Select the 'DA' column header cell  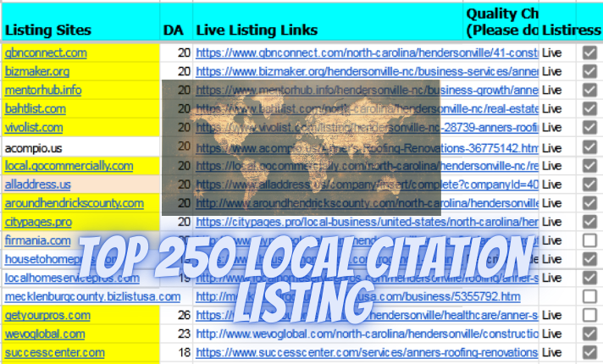(176, 21)
